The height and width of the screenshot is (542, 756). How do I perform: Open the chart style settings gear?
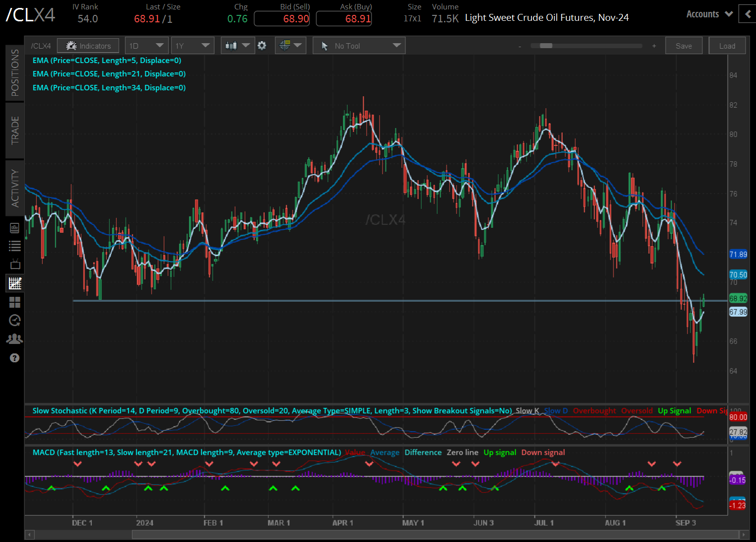coord(262,45)
